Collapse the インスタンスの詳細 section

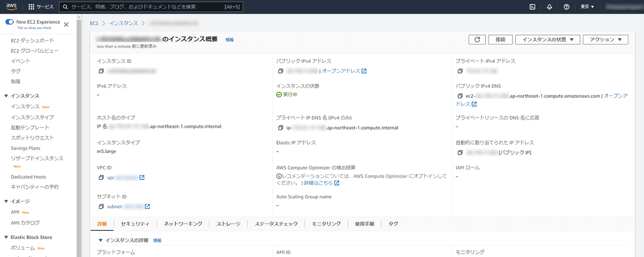click(x=100, y=240)
